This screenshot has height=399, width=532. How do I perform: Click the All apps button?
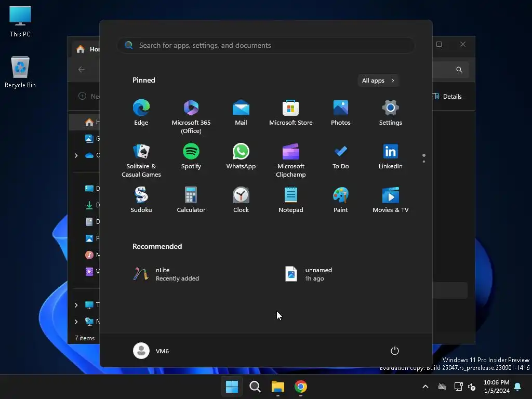378,81
